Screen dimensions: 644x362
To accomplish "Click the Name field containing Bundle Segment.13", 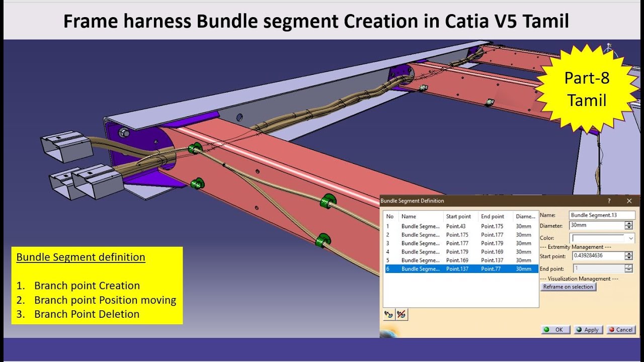I will click(x=602, y=215).
